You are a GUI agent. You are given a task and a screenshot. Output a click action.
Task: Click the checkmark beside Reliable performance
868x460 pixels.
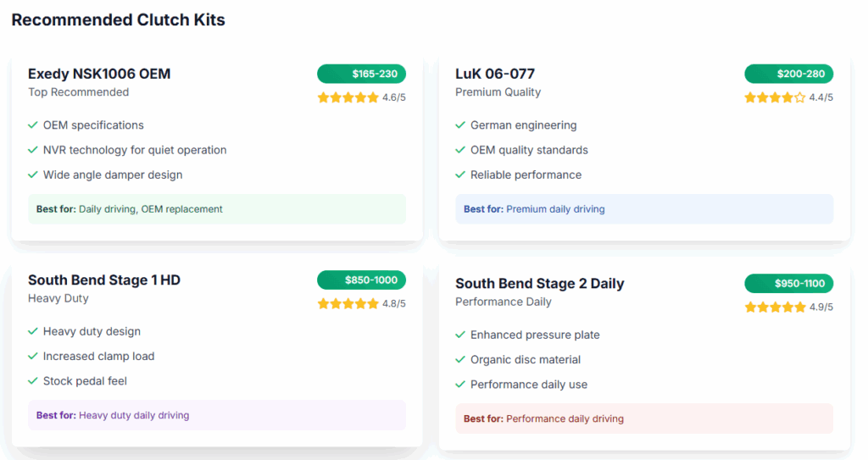[460, 175]
